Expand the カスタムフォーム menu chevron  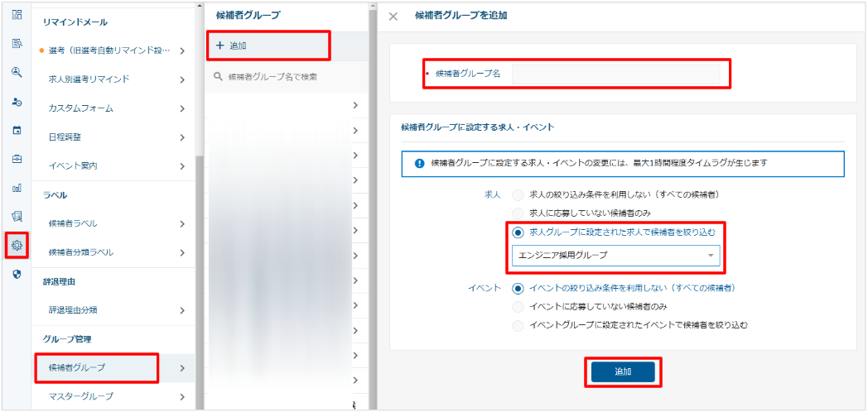point(181,108)
